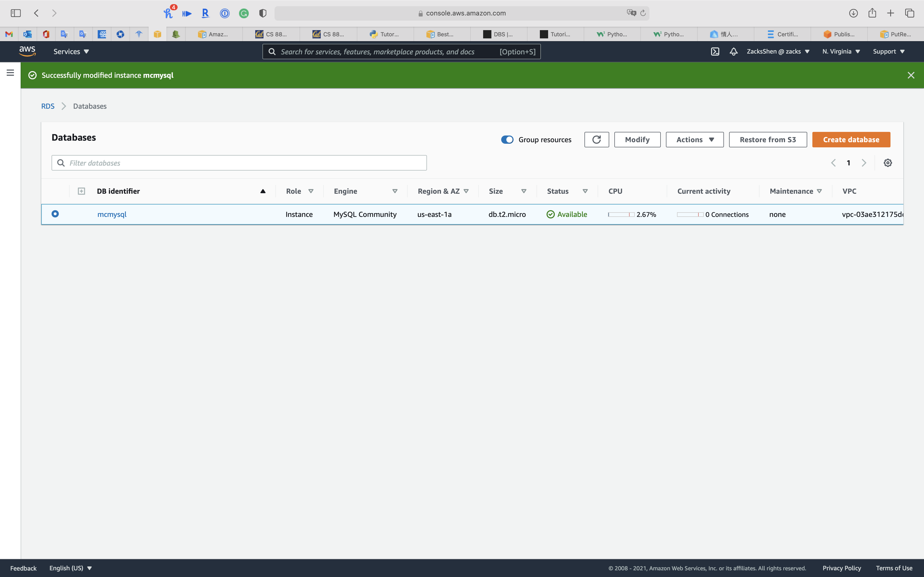The width and height of the screenshot is (924, 577).
Task: Open the Support menu
Action: click(x=888, y=52)
